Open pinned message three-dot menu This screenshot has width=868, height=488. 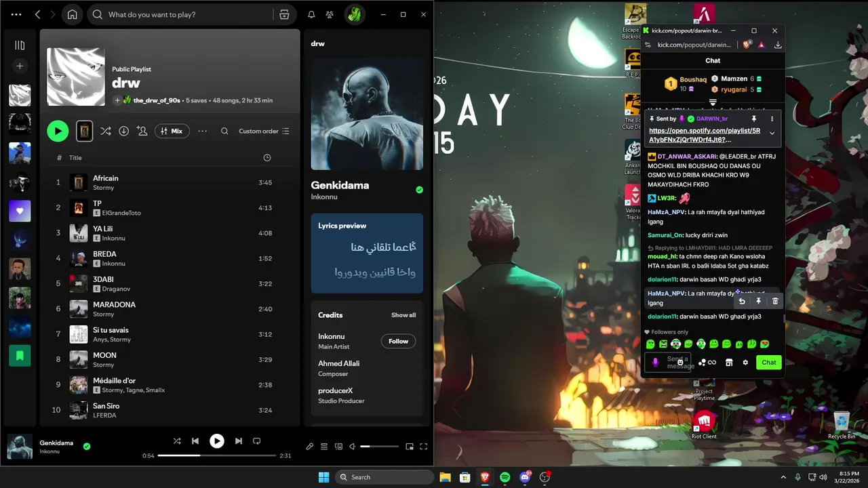pos(772,119)
